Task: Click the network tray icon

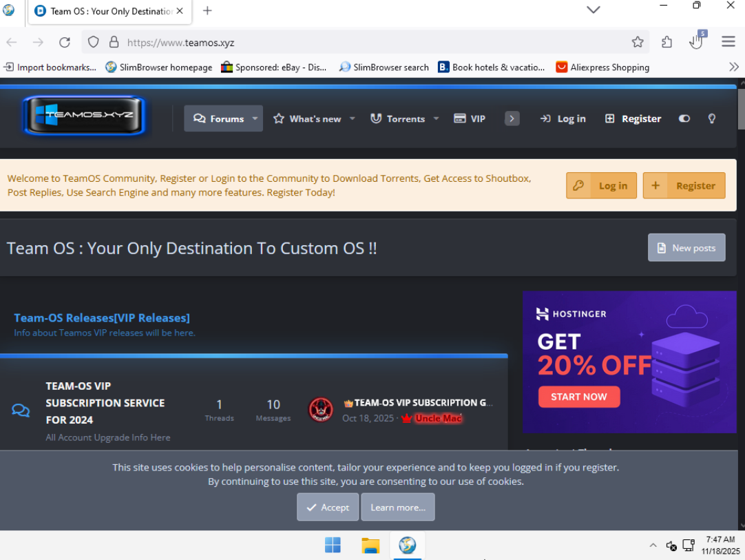Action: point(689,546)
